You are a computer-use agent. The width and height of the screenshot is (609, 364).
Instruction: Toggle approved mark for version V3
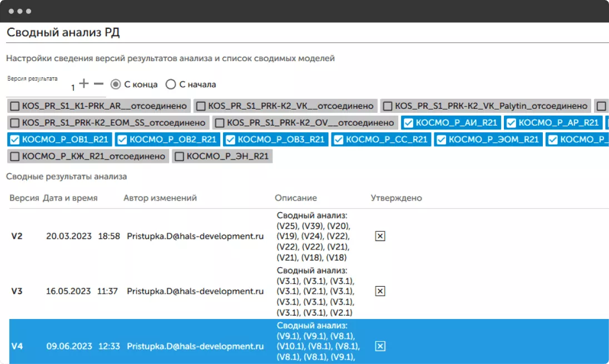pos(380,291)
